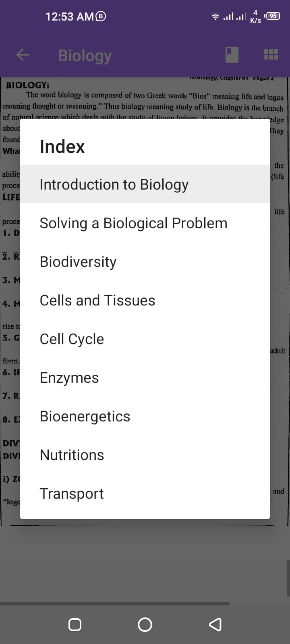Tap the 12:53 AM status bar clock

point(69,17)
